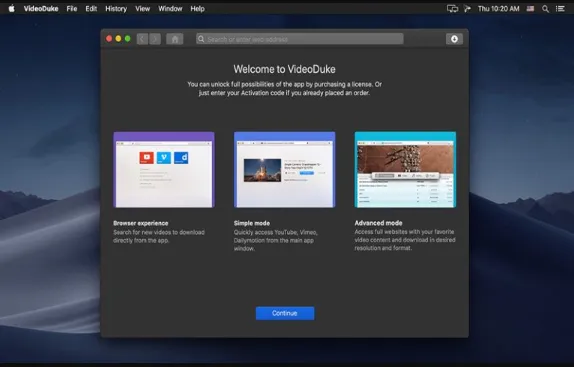Open the Window menu

(x=170, y=8)
